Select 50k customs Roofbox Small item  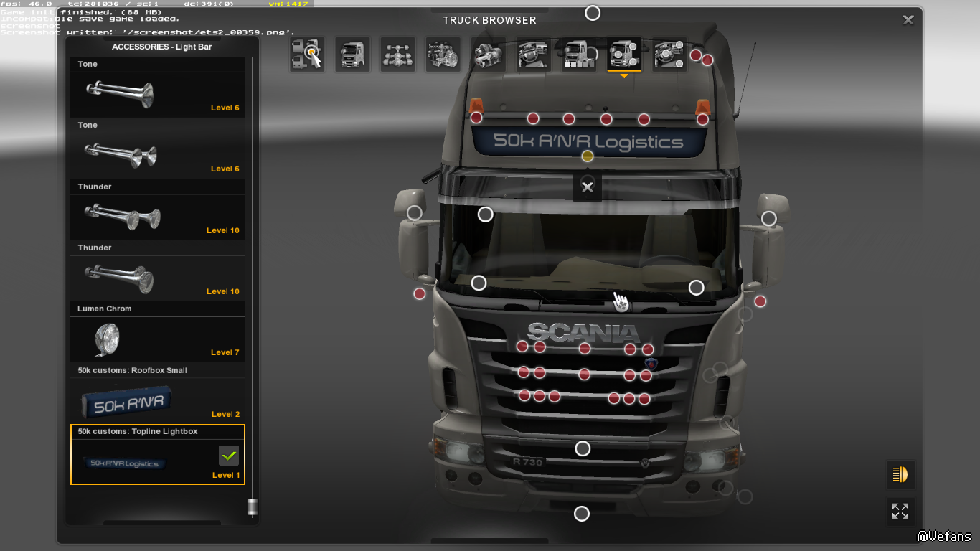[158, 393]
